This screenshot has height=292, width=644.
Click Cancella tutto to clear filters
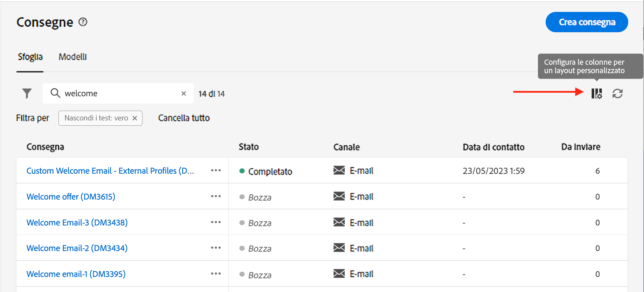click(184, 118)
